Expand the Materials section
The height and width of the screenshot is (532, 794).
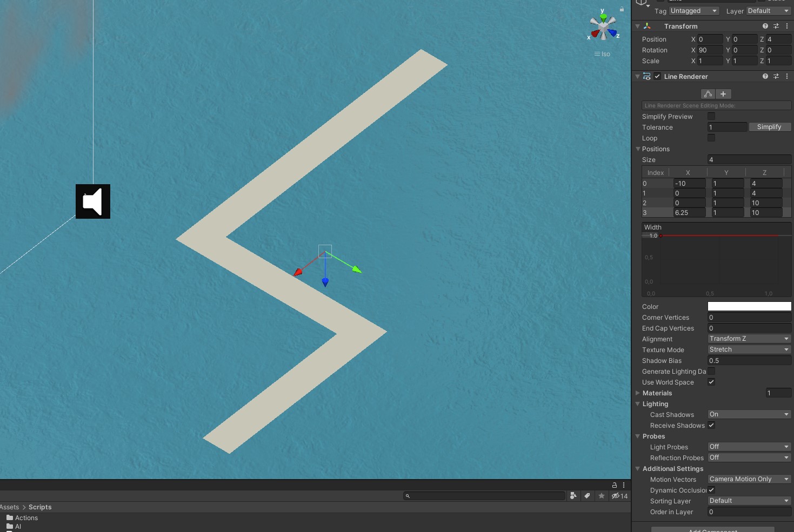coord(638,393)
